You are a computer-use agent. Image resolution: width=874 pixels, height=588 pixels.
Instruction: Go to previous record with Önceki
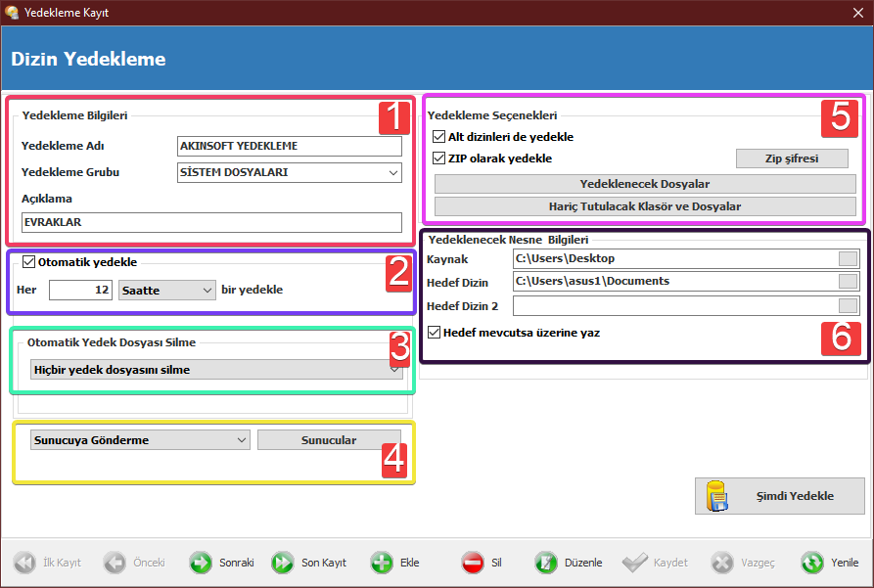coord(134,563)
